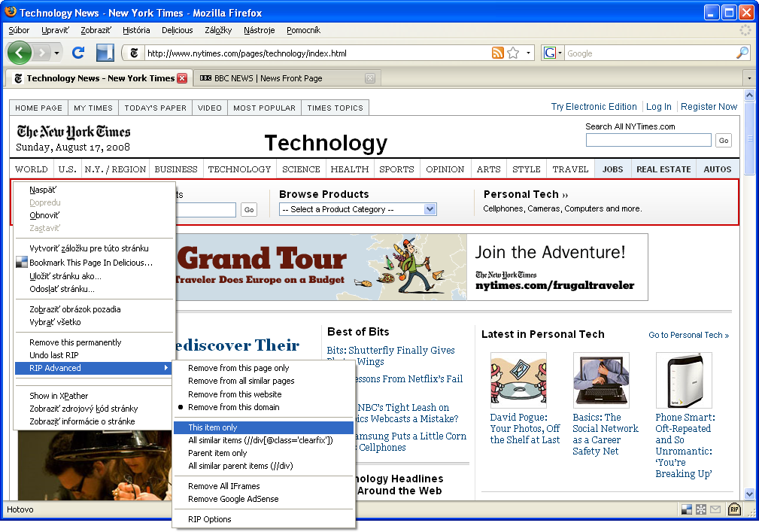Expand the list-all-tabs dropdown

tap(749, 78)
